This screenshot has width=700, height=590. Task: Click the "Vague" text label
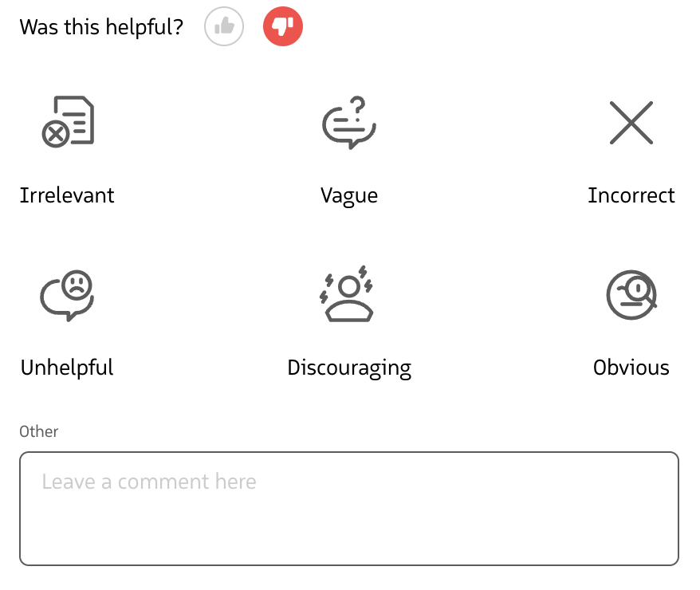349,195
